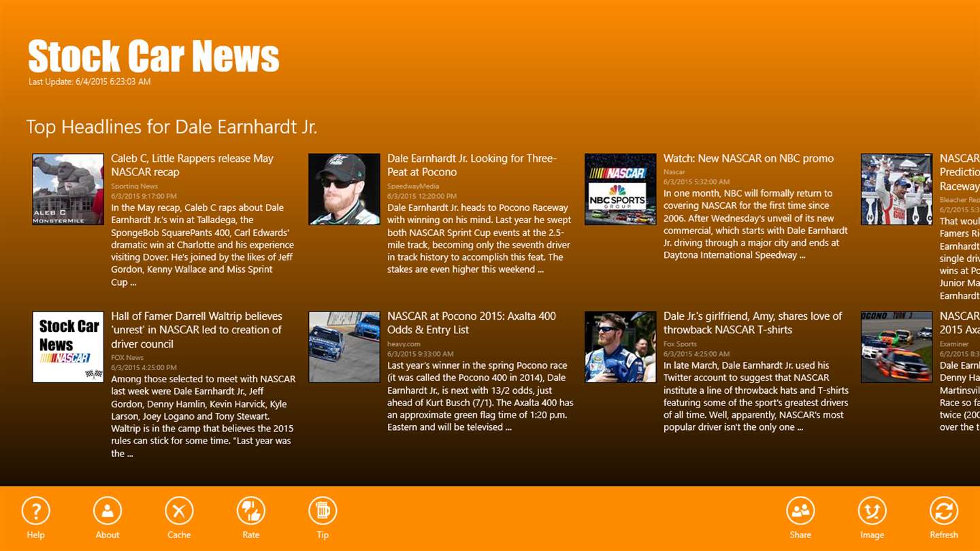
Task: Tap the Rate thumbs icon
Action: point(251,511)
